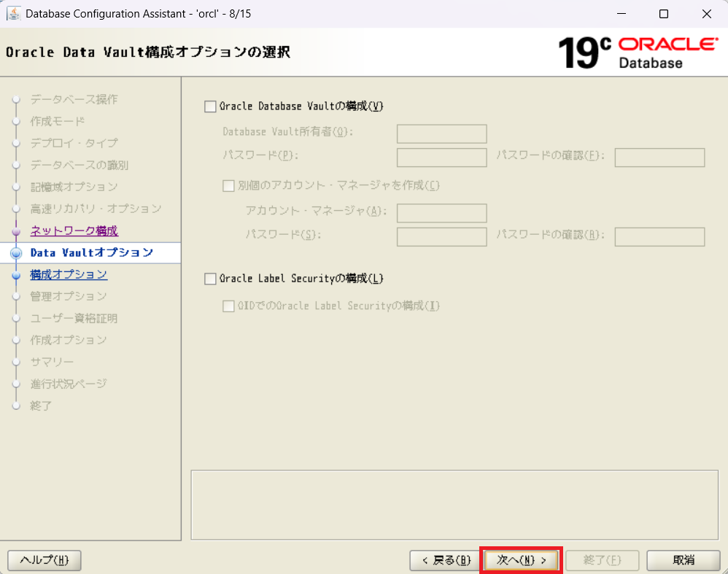Click the Data Vaultオプション step bullet
The height and width of the screenshot is (574, 728).
[17, 253]
